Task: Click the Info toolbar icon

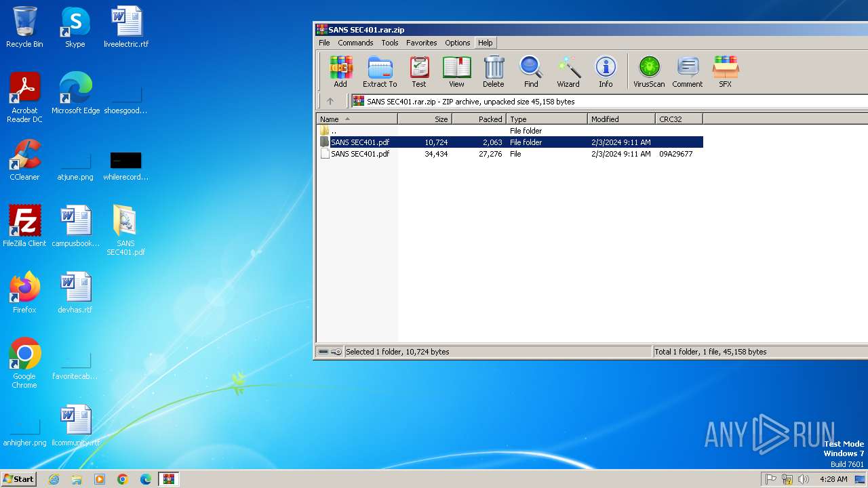Action: [x=606, y=73]
